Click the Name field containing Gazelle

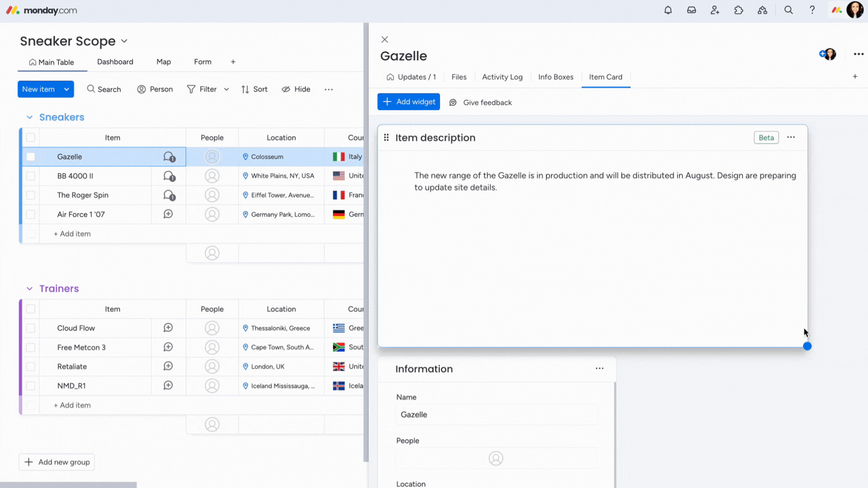[x=496, y=414]
